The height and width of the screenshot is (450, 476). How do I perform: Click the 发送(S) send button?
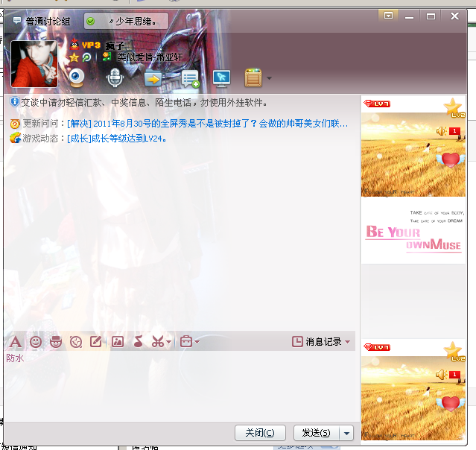(x=316, y=433)
